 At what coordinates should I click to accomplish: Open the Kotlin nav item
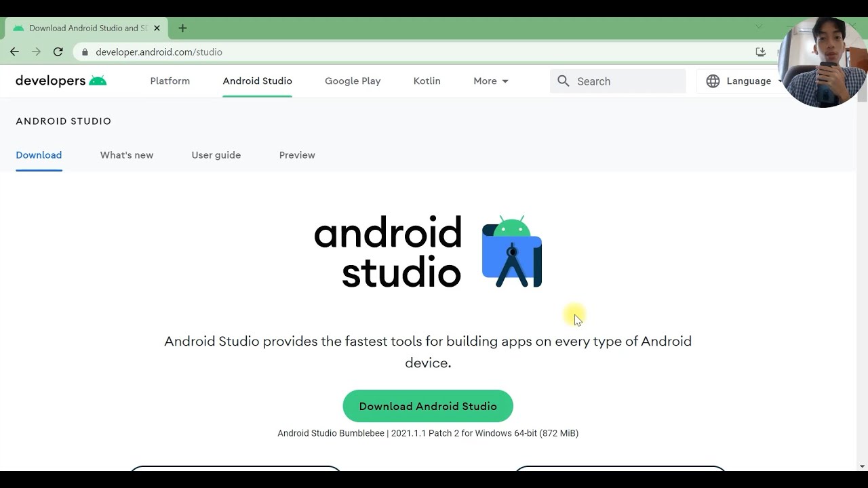click(x=427, y=81)
